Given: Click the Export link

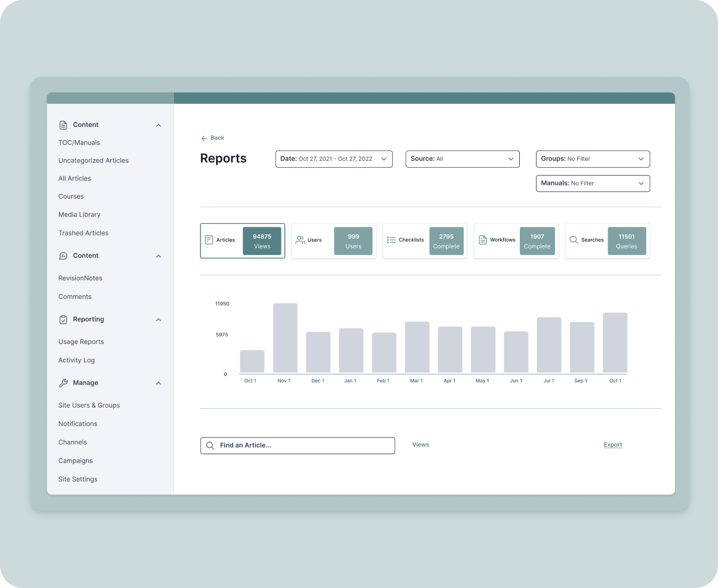Looking at the screenshot, I should pos(612,444).
